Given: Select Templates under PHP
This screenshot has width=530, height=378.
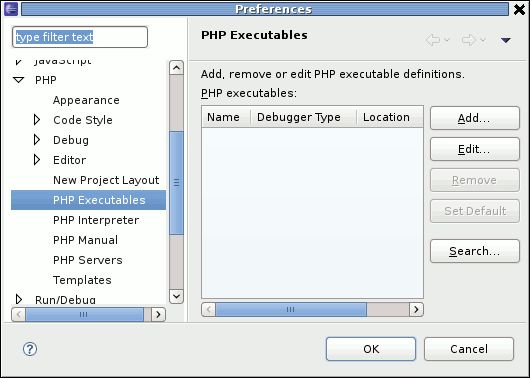Looking at the screenshot, I should click(82, 280).
